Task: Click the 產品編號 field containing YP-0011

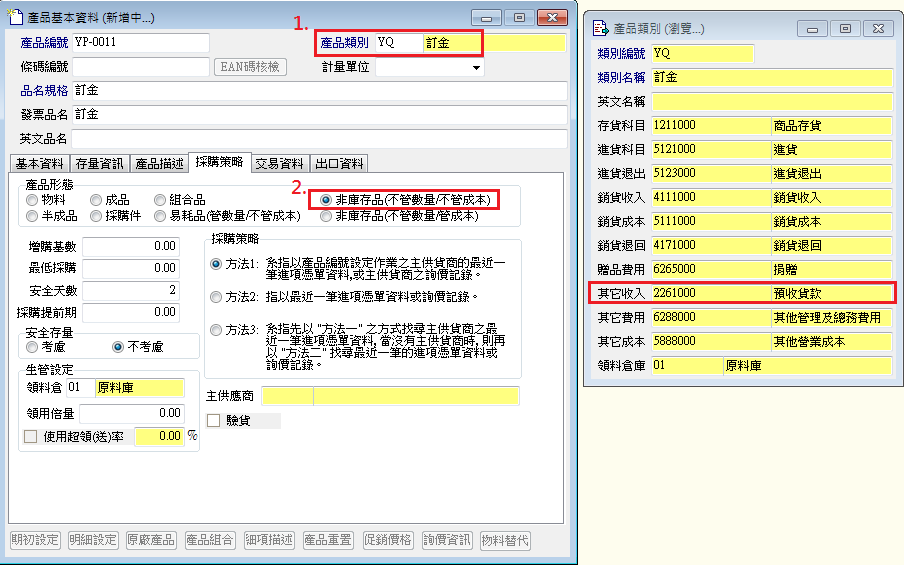Action: point(140,42)
